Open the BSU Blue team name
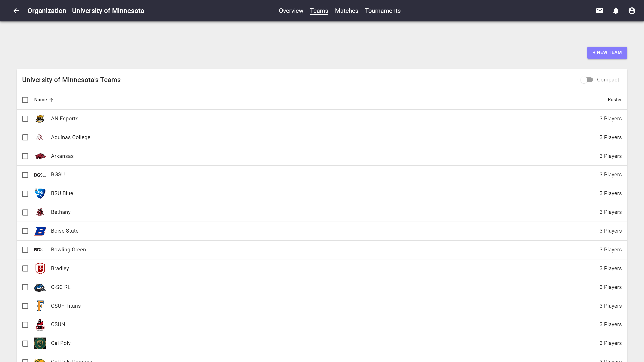 click(x=62, y=193)
